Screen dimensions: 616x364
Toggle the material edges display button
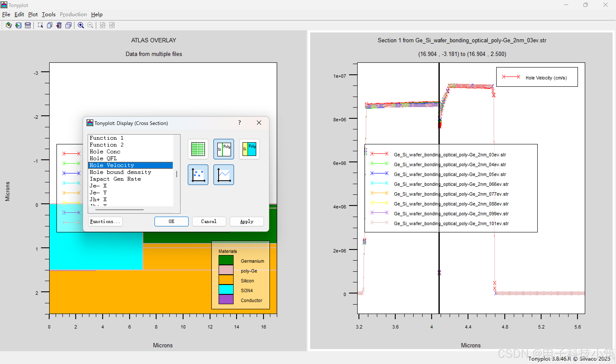coord(224,149)
